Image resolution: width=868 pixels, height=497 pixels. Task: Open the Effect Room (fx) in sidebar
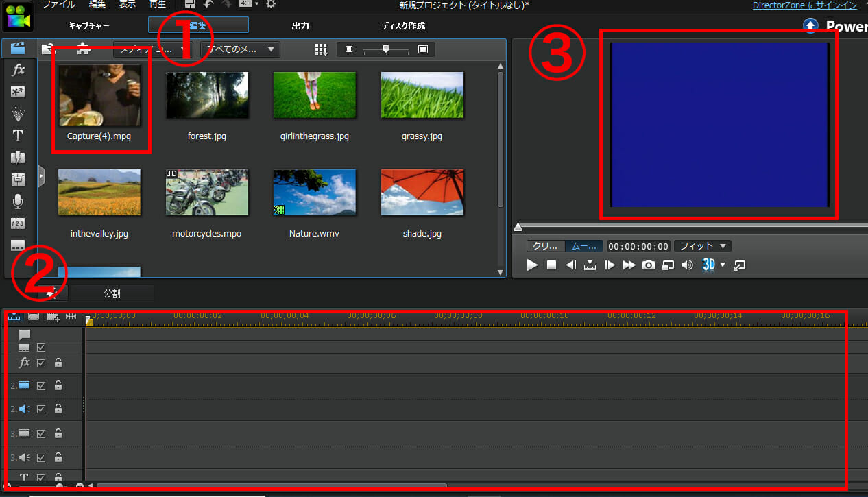[19, 70]
